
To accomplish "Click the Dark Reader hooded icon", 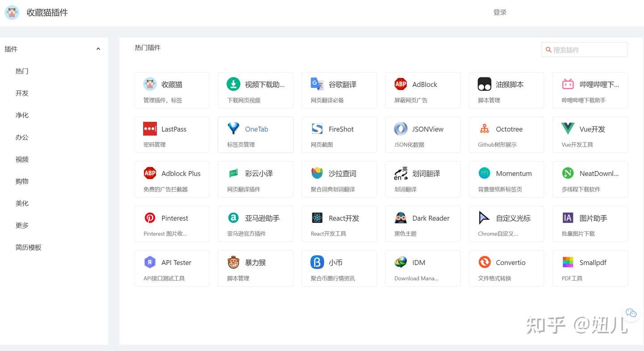I will [401, 218].
